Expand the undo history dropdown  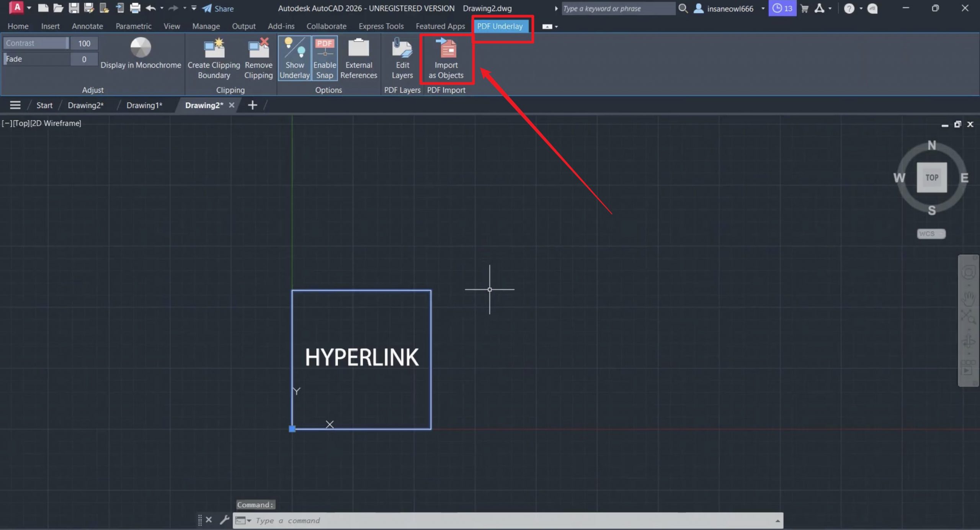coord(162,8)
